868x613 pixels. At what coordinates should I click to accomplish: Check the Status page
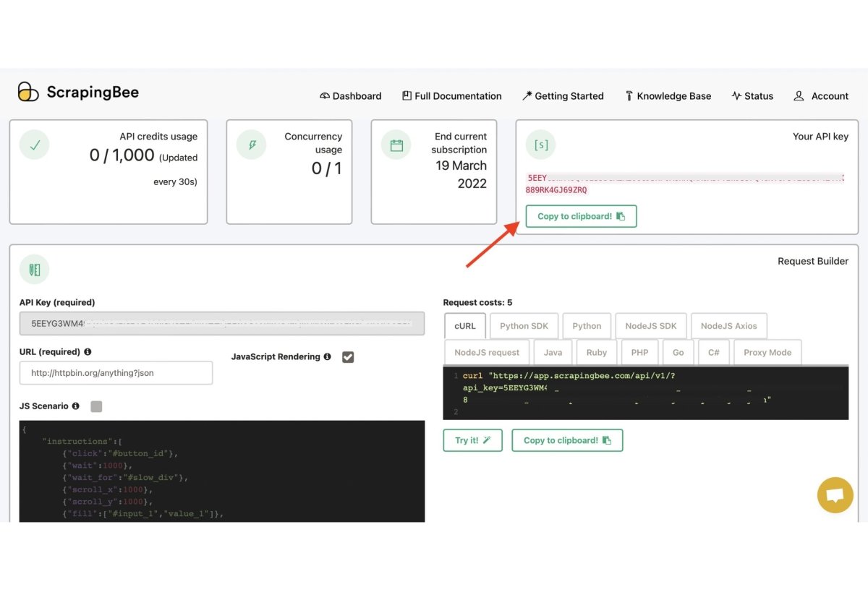click(752, 96)
